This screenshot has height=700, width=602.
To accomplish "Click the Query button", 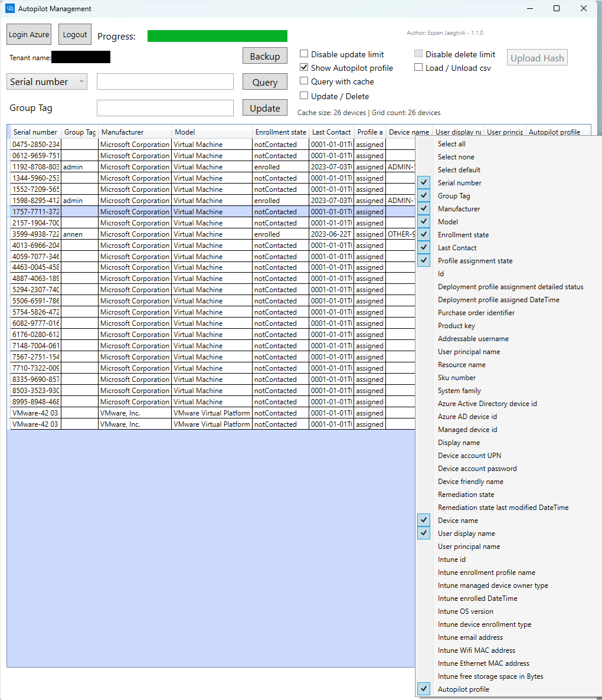I will [265, 82].
